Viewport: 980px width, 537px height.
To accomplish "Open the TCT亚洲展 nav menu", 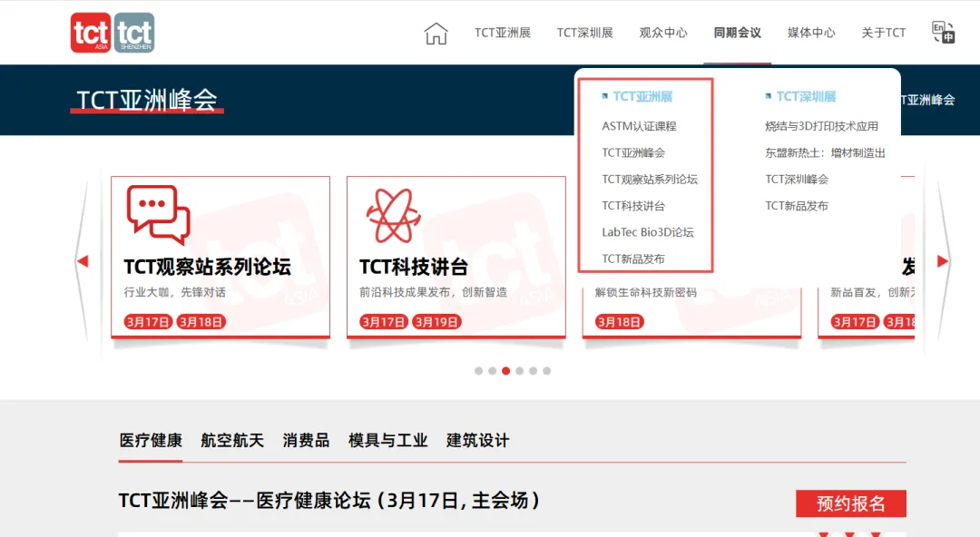I will (x=503, y=33).
